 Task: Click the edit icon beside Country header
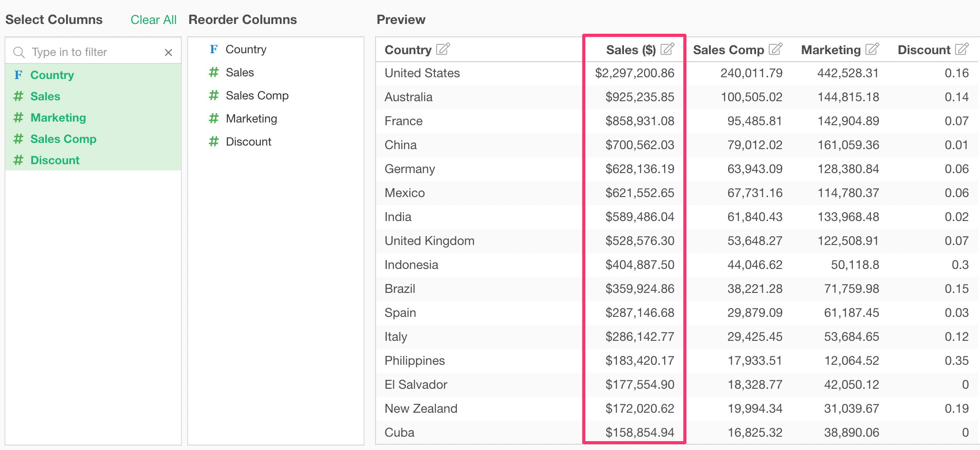coord(443,49)
